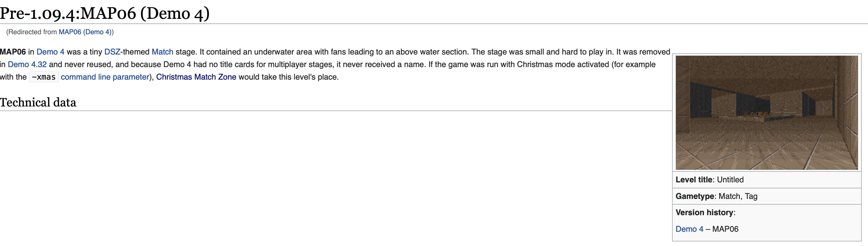Open the 'Christmas Match Zone' link
868x246 pixels.
point(196,77)
